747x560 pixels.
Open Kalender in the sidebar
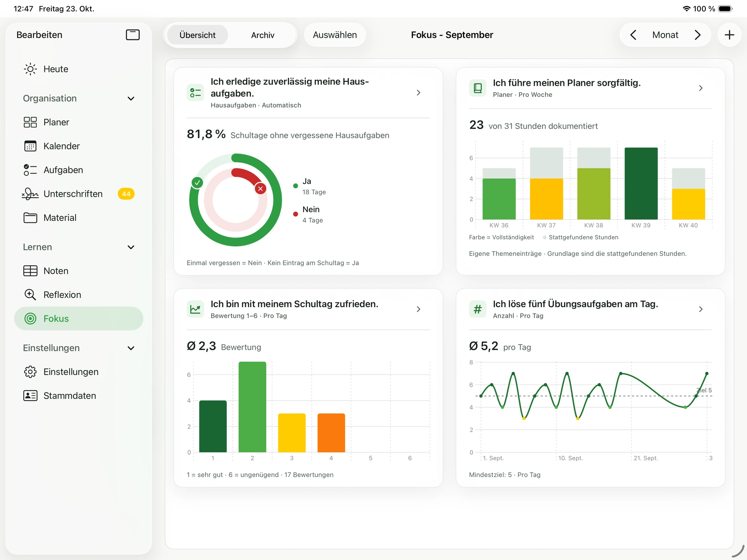pyautogui.click(x=79, y=146)
